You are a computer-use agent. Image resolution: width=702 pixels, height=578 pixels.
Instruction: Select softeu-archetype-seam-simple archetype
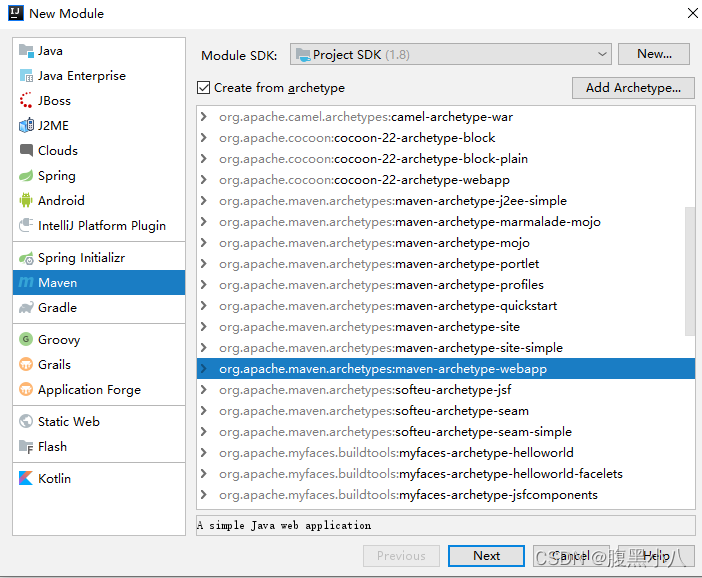click(445, 432)
